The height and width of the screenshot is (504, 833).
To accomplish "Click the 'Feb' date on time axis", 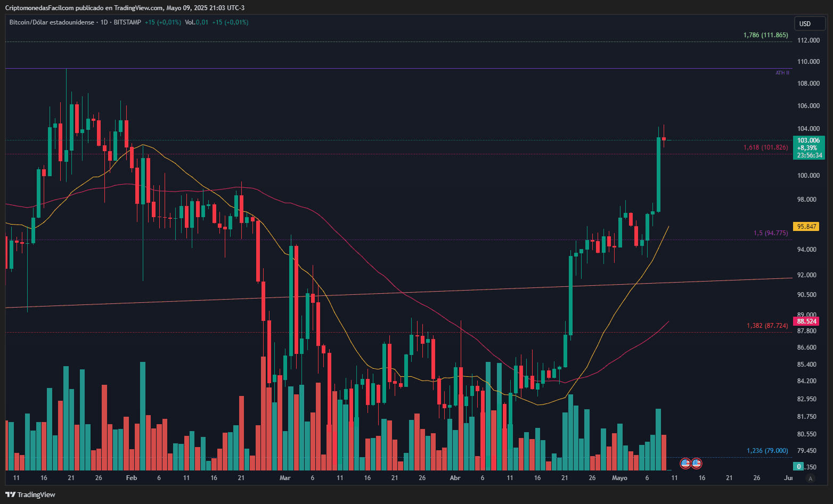I will pyautogui.click(x=132, y=478).
